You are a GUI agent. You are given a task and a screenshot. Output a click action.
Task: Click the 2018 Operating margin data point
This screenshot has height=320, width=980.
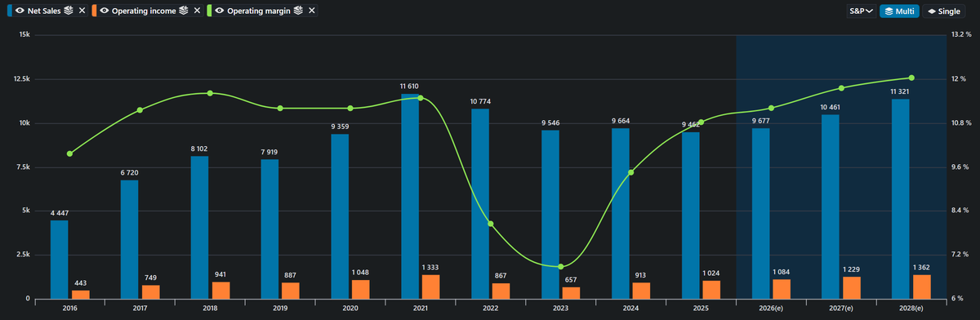click(210, 93)
